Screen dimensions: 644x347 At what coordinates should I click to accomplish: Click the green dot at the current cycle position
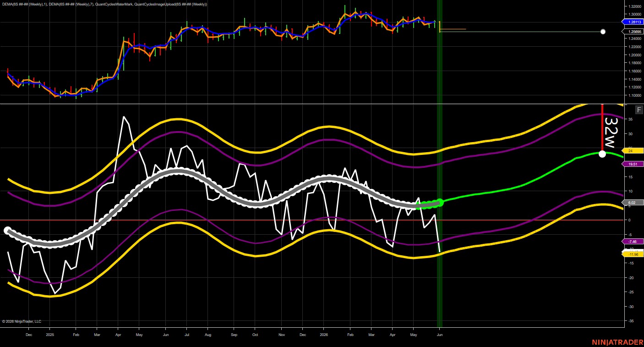click(x=440, y=202)
